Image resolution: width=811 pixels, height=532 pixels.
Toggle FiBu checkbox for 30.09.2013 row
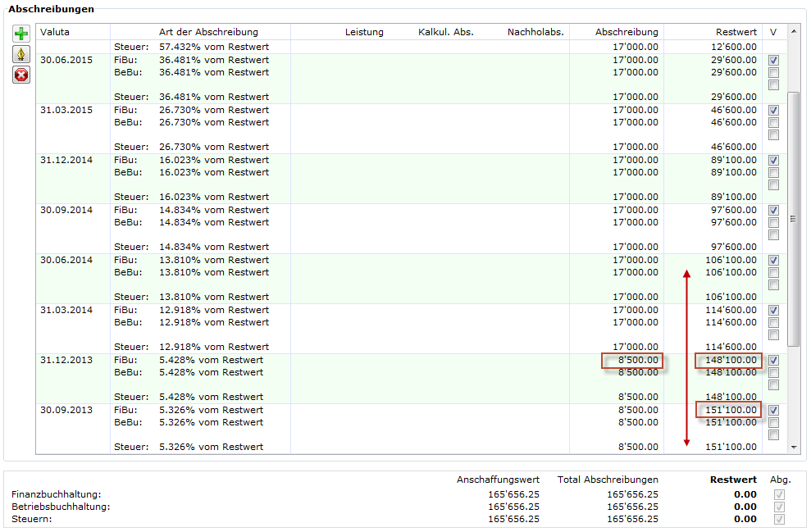[773, 411]
